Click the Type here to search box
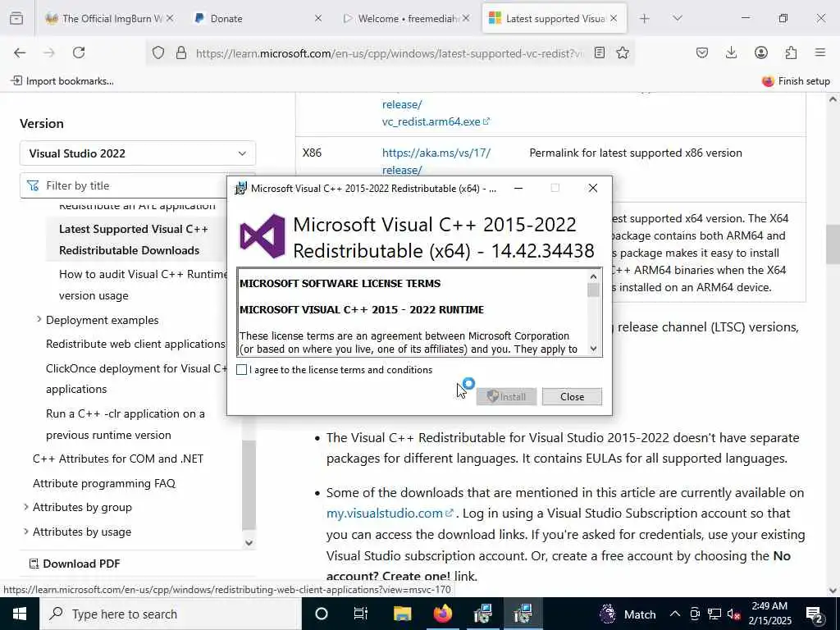The image size is (840, 630). tap(171, 614)
